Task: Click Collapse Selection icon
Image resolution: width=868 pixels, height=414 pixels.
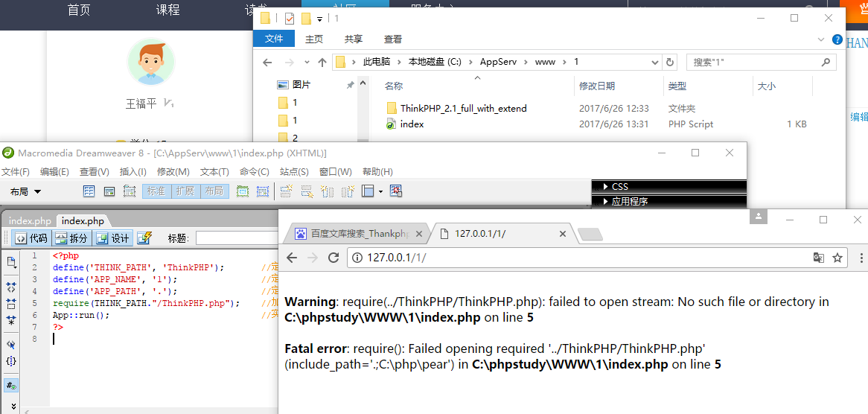Action: (x=11, y=303)
